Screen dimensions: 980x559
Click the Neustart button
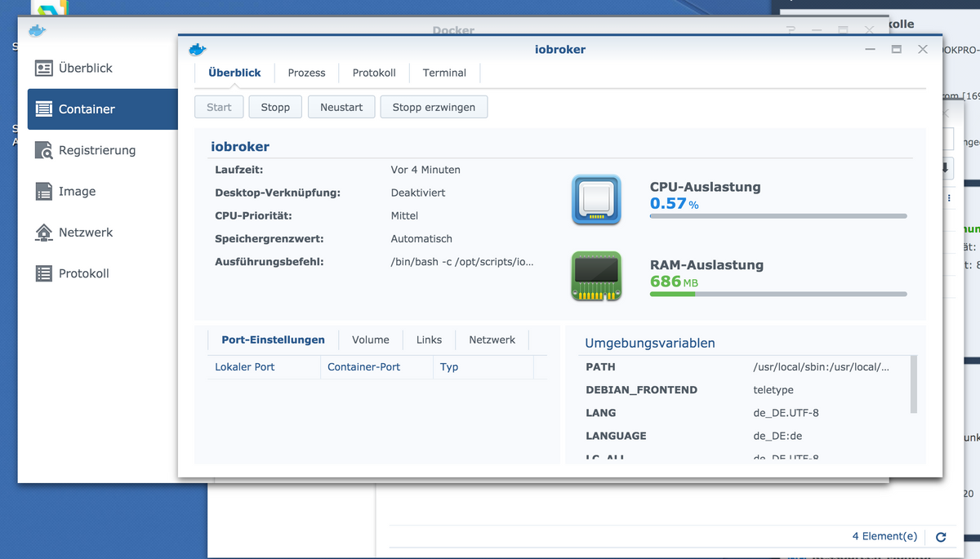click(341, 107)
